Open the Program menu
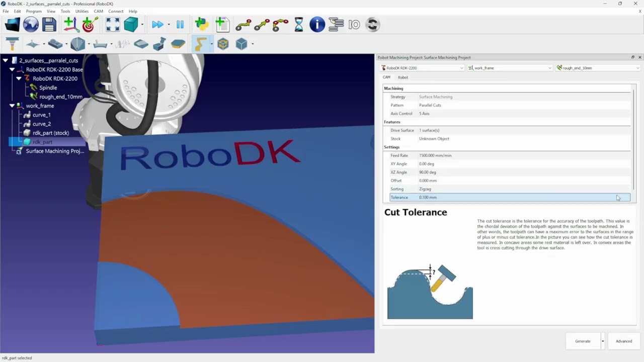The width and height of the screenshot is (644, 362). tap(34, 11)
